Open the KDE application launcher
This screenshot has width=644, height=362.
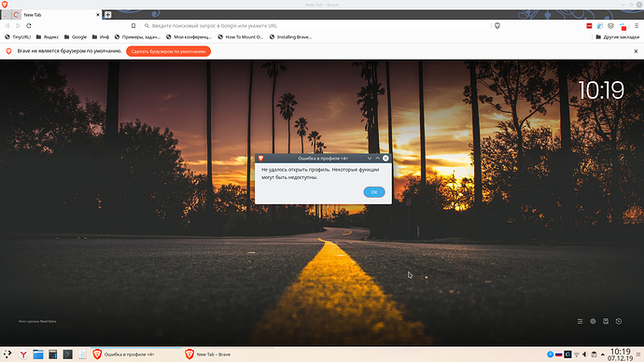(7, 355)
